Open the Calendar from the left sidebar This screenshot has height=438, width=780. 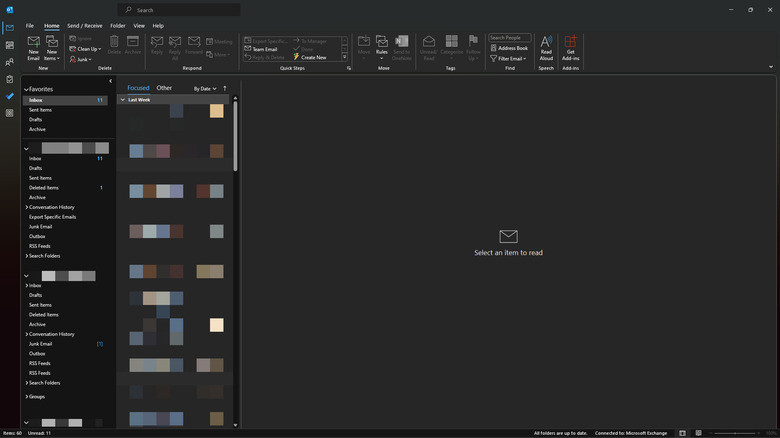[x=10, y=45]
